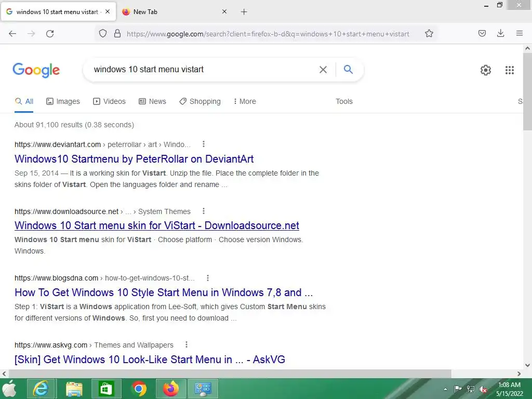This screenshot has width=532, height=399.
Task: Click the vertical scrollbar thumb
Action: tap(527, 91)
